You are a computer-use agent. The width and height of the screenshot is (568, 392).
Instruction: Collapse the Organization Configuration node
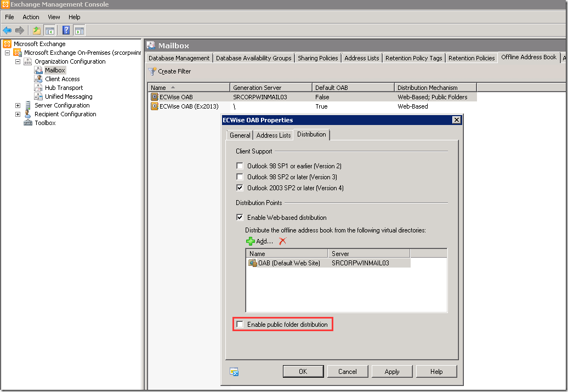click(18, 61)
